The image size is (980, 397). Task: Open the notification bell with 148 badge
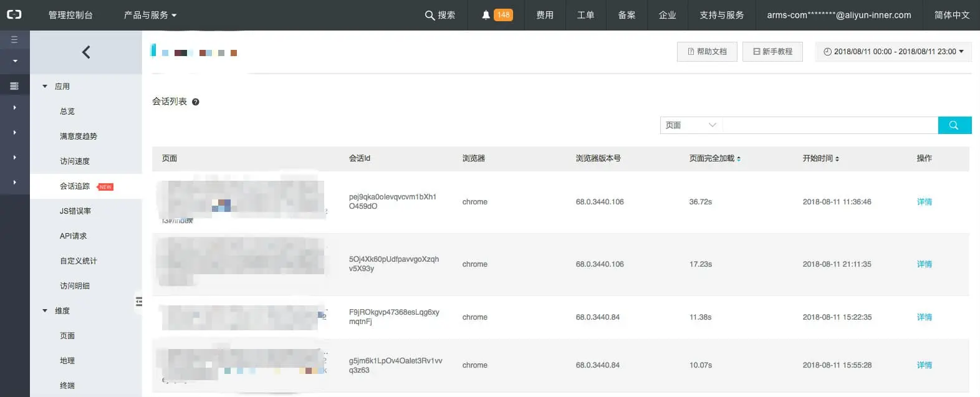pyautogui.click(x=497, y=15)
